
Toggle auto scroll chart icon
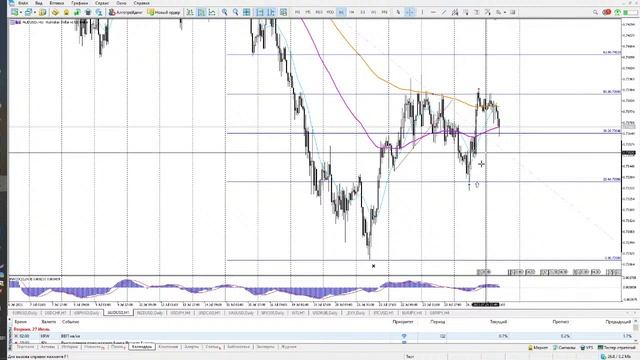pyautogui.click(x=260, y=12)
